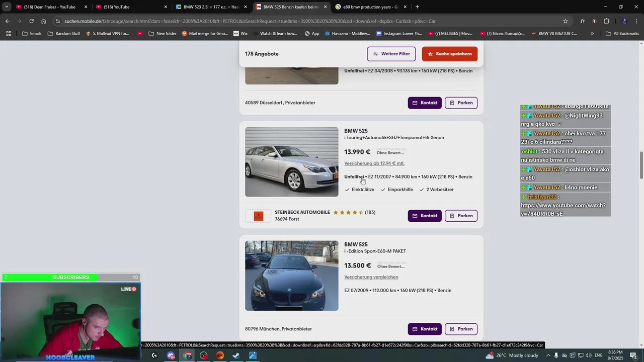Open Chrome three-dot menu

point(637,21)
